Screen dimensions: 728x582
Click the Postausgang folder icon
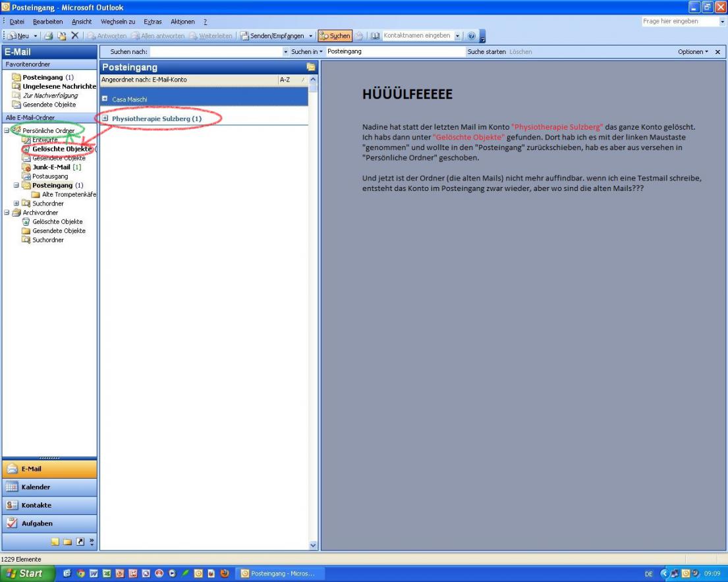(x=26, y=176)
